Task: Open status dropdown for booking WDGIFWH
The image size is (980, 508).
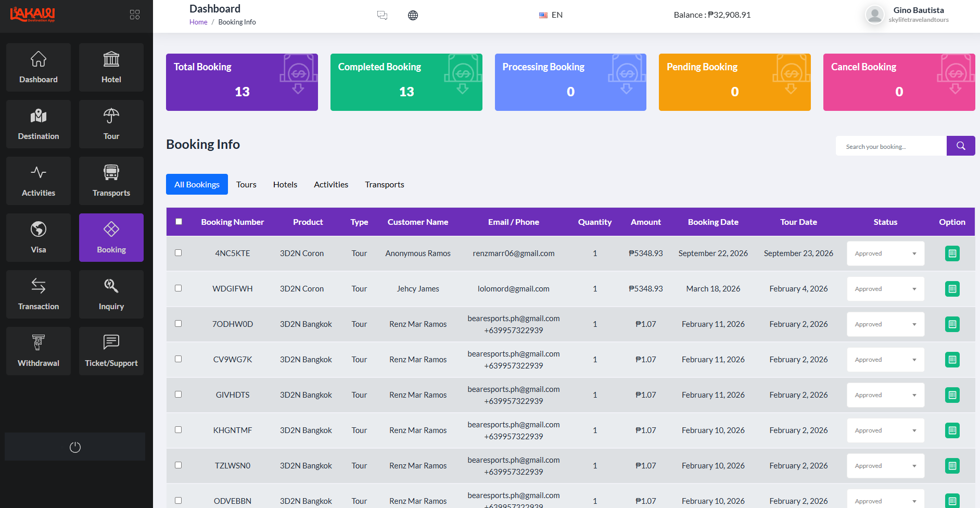Action: coord(885,289)
